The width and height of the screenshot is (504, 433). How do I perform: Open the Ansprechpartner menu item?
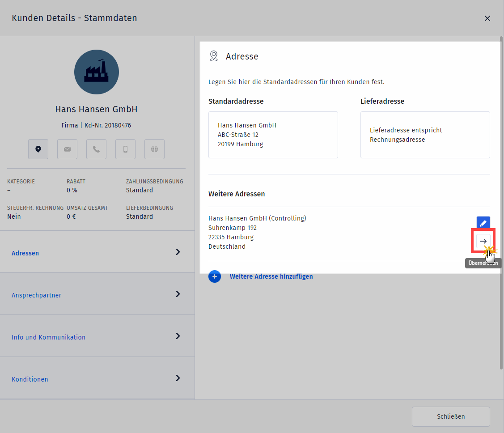click(x=36, y=295)
